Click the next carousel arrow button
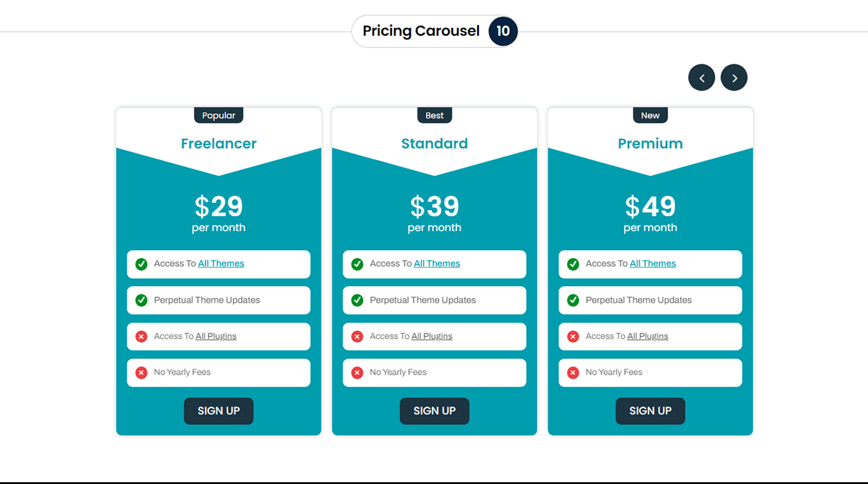 [x=734, y=78]
